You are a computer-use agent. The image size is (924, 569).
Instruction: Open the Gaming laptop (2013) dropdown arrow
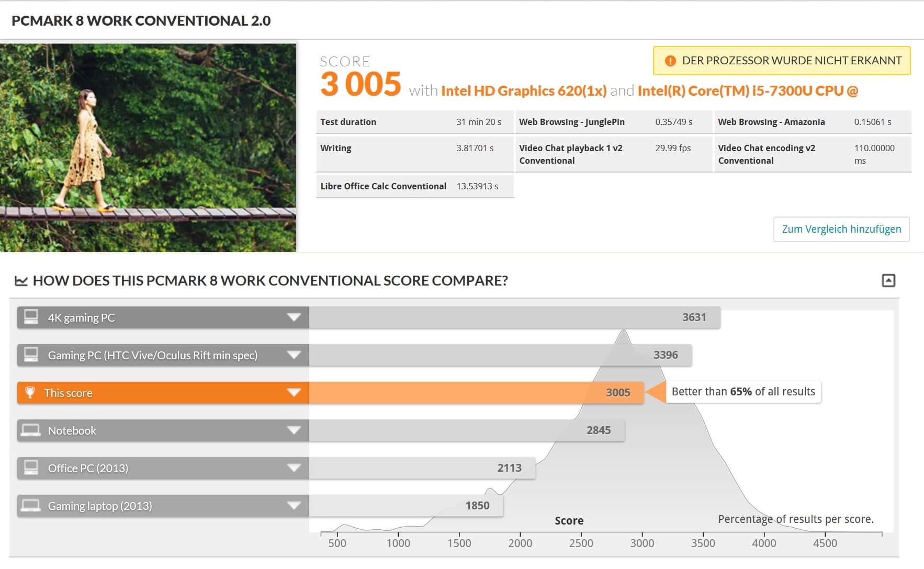click(x=294, y=506)
